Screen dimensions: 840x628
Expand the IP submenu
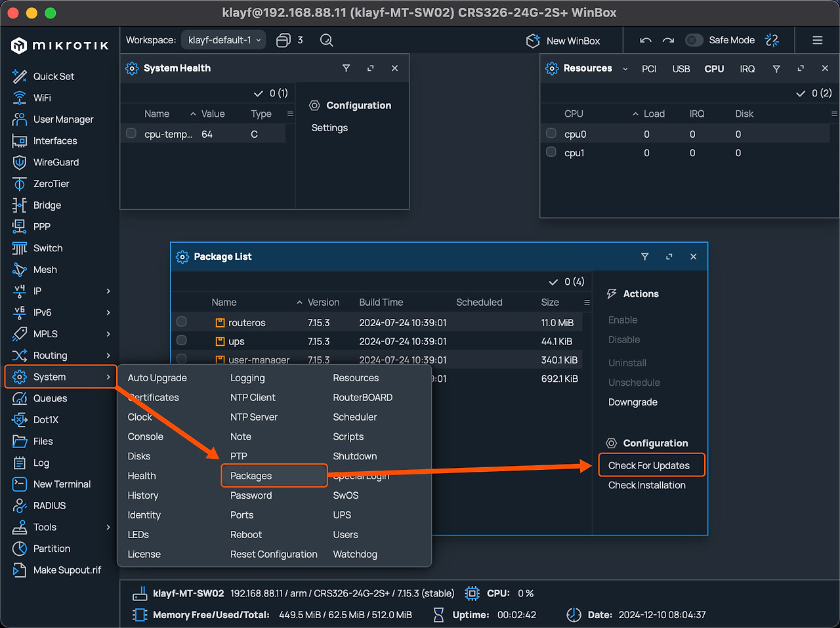[108, 291]
